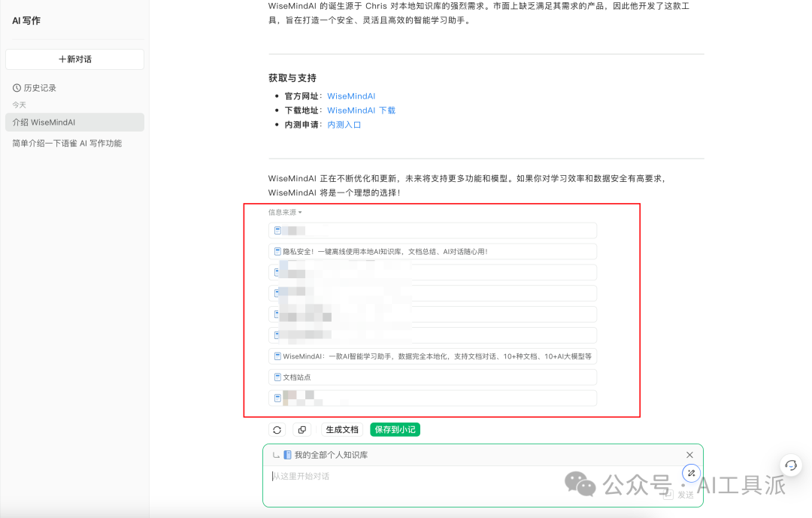This screenshot has width=812, height=518.
Task: Click the 历史记录 clock icon
Action: [17, 88]
